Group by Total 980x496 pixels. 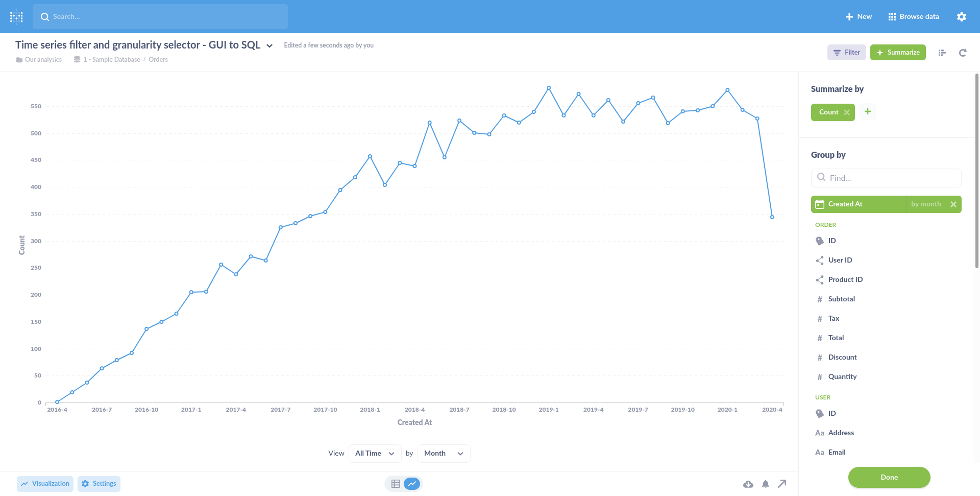pyautogui.click(x=886, y=338)
